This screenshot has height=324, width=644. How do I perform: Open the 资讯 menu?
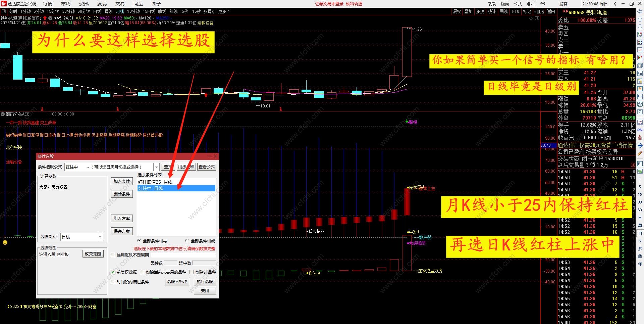click(x=84, y=4)
